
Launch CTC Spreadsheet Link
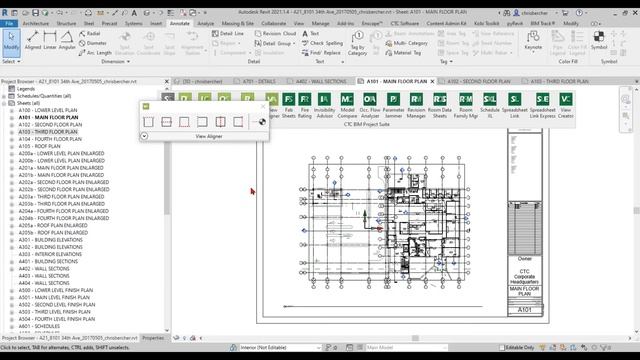514,106
